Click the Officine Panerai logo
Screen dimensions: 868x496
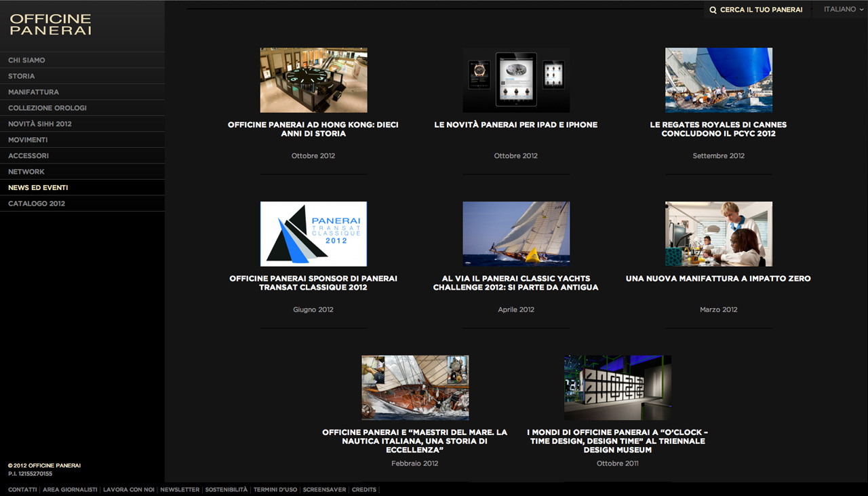point(51,24)
